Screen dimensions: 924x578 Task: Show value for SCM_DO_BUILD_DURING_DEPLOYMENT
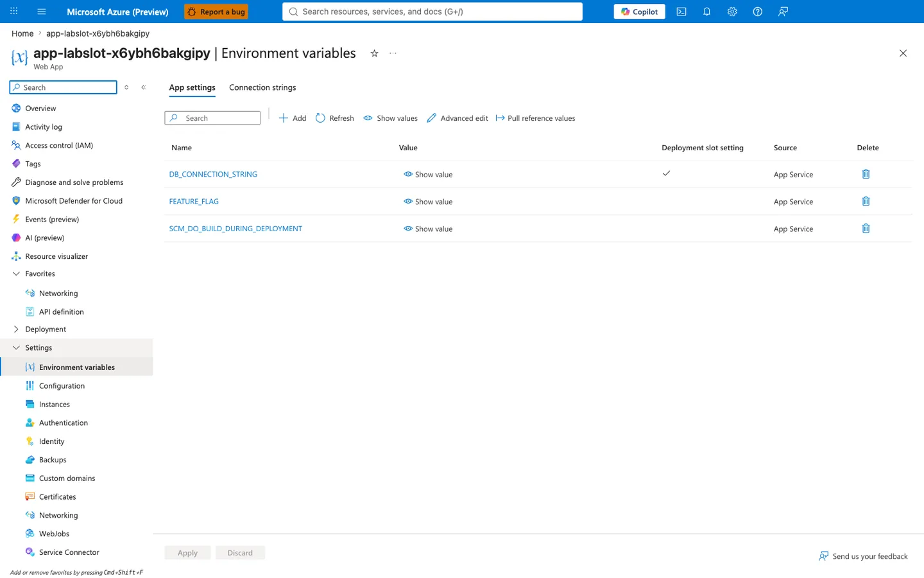click(428, 229)
